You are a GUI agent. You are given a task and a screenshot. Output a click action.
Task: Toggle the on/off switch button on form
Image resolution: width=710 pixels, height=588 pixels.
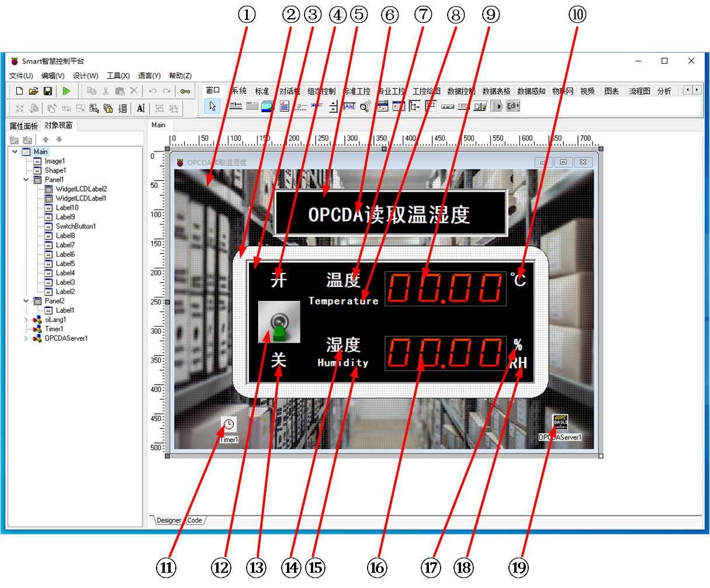pyautogui.click(x=279, y=321)
